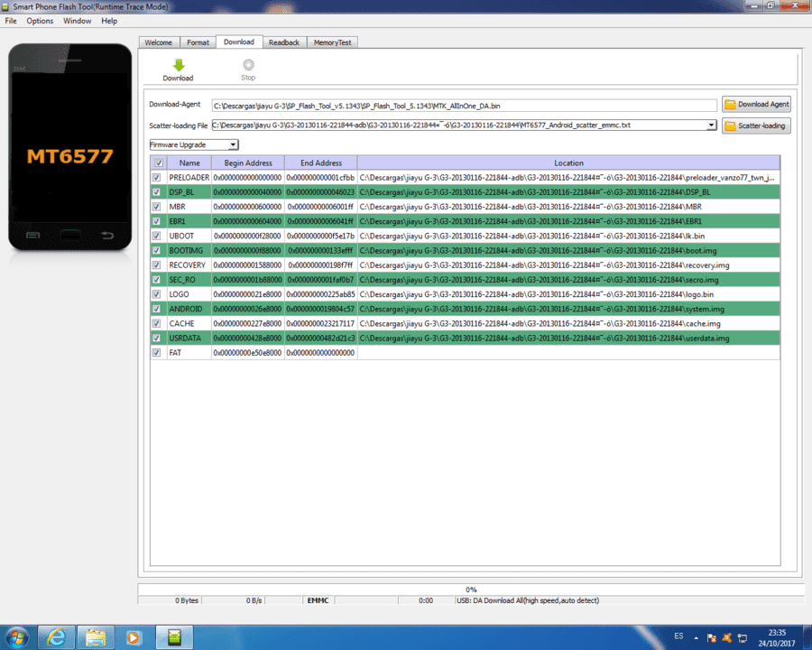The height and width of the screenshot is (650, 812).
Task: Open Windows Explorer taskbar icon
Action: click(x=96, y=637)
